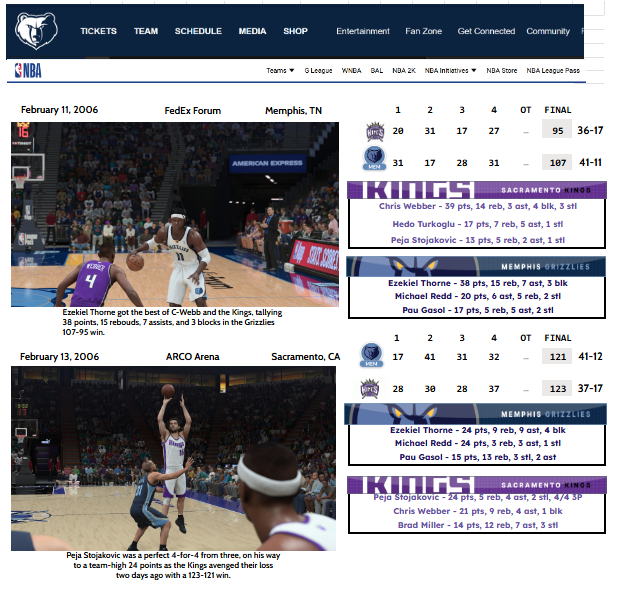The width and height of the screenshot is (617, 591).
Task: Open Get Connected link
Action: 486,31
